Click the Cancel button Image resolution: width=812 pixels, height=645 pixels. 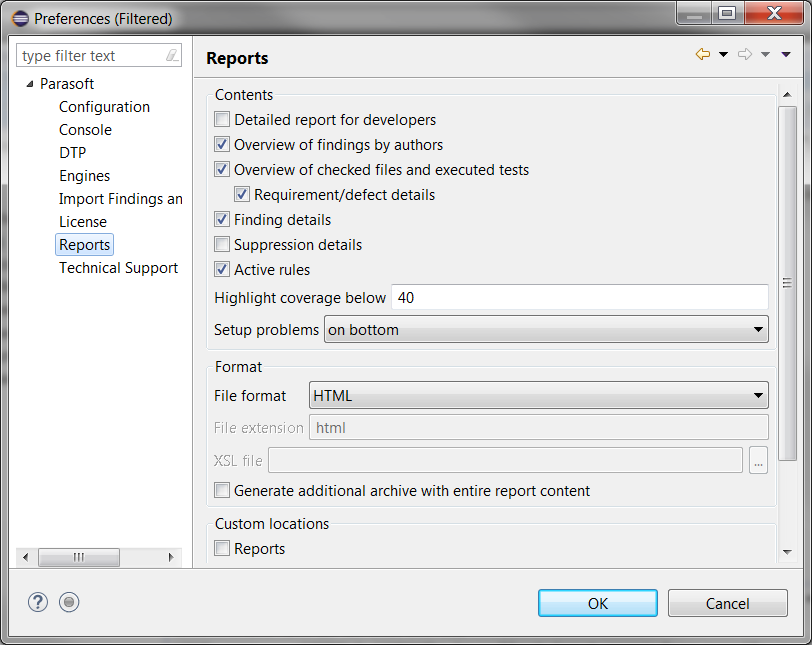click(728, 603)
